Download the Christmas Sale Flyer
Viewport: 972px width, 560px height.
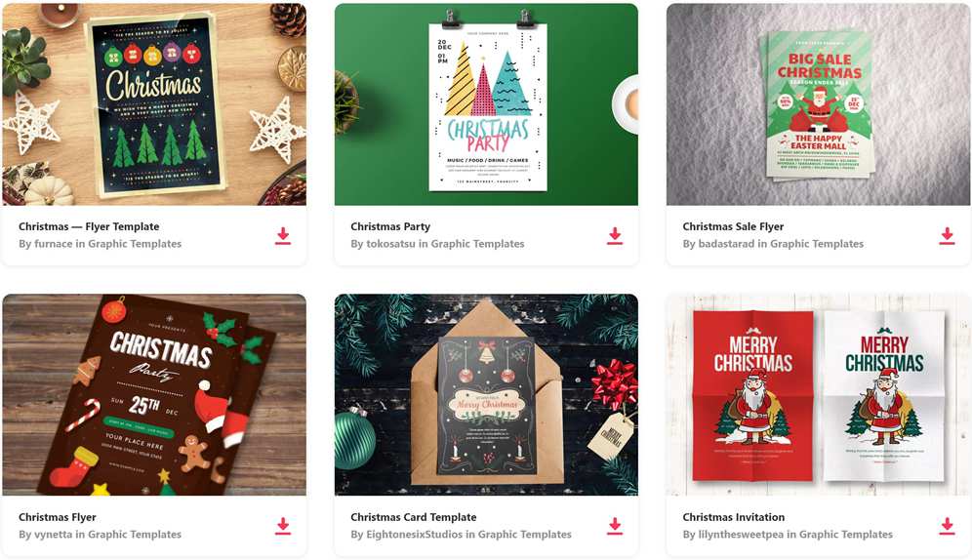point(947,235)
